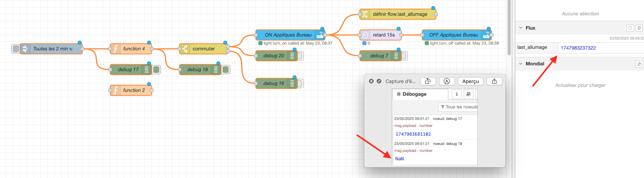Click the Aperçu button
This screenshot has width=644, height=178.
tap(470, 81)
